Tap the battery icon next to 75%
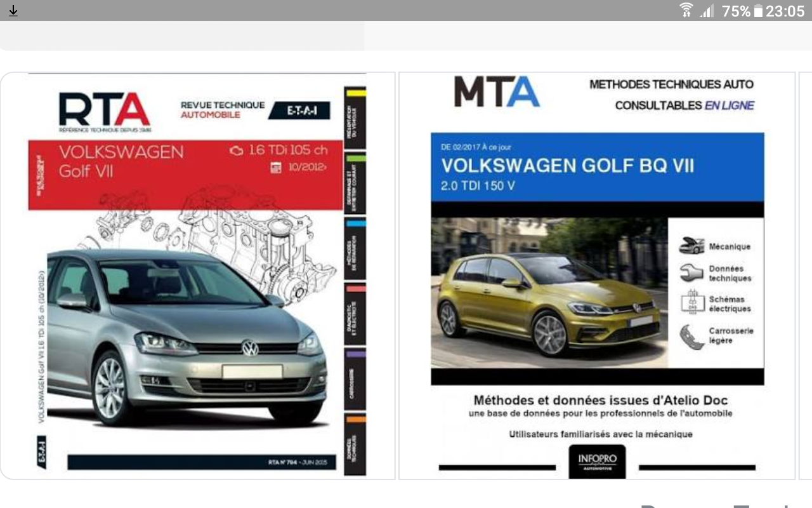812x508 pixels. (x=758, y=11)
